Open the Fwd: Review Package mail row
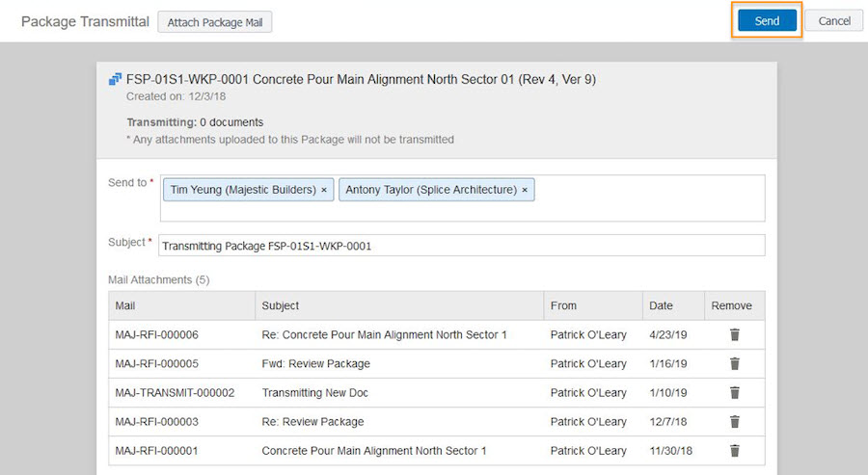Image resolution: width=868 pixels, height=475 pixels. (x=437, y=364)
